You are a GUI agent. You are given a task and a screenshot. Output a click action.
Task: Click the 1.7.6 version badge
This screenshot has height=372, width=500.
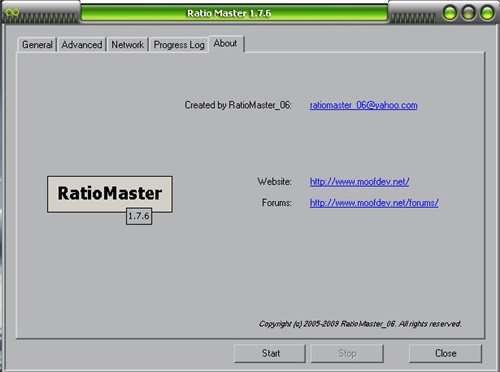(x=139, y=216)
